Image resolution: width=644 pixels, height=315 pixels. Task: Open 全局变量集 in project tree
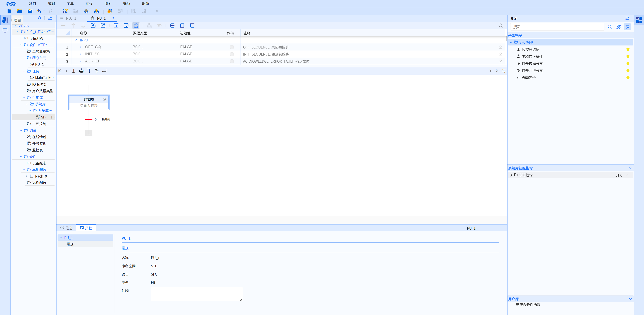point(41,51)
